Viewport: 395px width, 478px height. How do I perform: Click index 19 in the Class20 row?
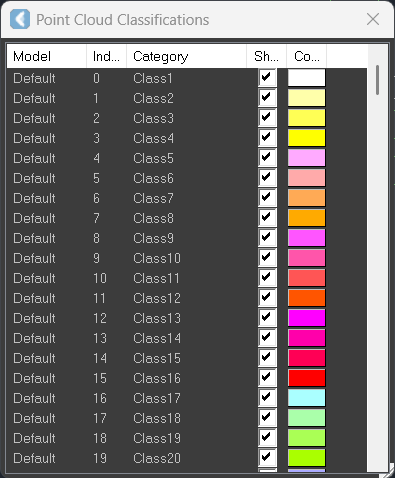pyautogui.click(x=100, y=458)
